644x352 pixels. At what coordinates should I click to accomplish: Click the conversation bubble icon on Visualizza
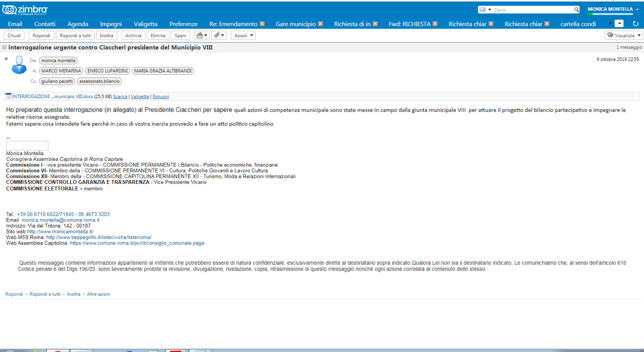pos(610,35)
